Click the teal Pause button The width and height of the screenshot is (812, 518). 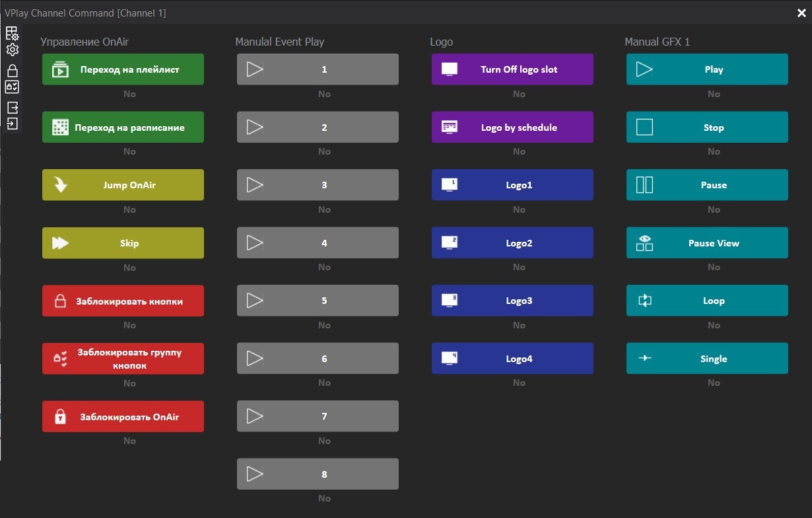pyautogui.click(x=707, y=185)
